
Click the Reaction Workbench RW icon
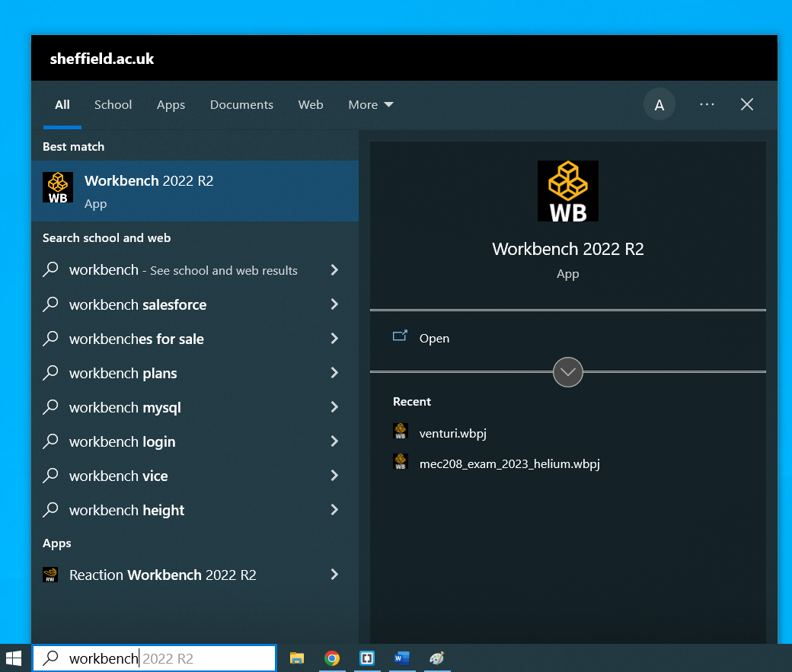pos(50,575)
